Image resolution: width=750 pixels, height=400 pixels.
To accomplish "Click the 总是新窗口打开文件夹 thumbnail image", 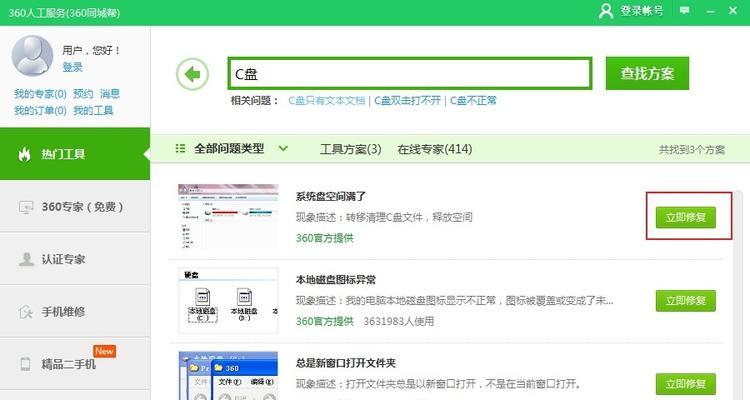I will [x=228, y=376].
